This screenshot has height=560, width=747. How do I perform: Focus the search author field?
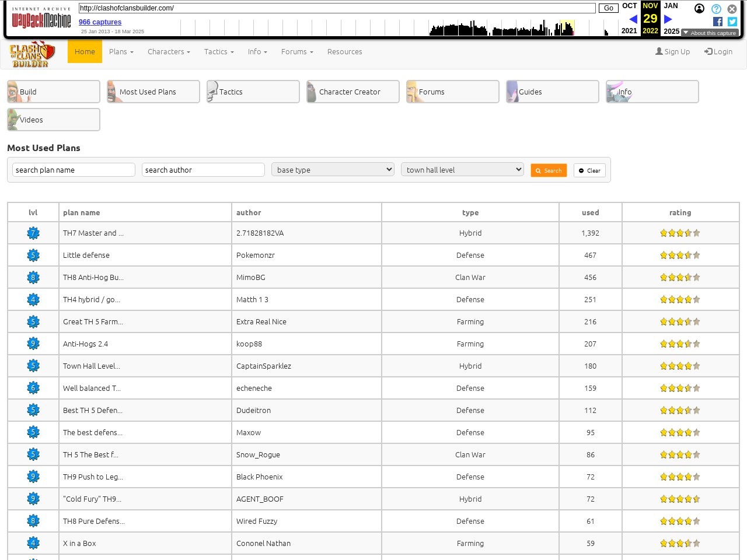tap(203, 170)
